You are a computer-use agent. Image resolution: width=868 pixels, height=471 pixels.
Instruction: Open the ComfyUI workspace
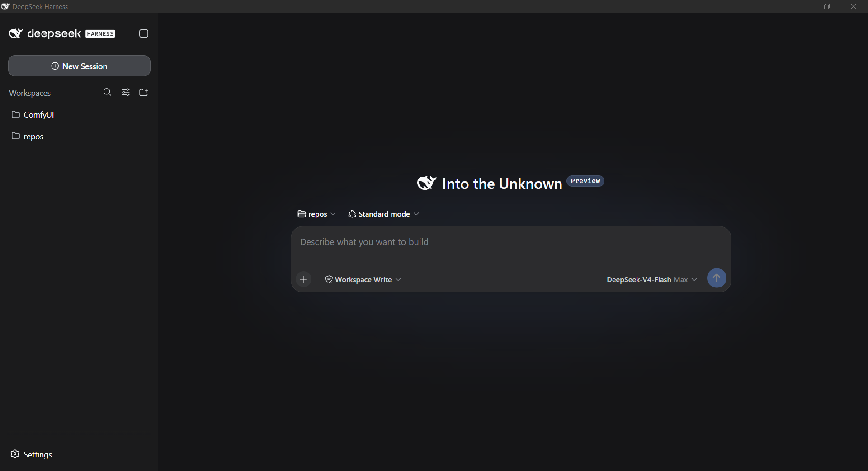pyautogui.click(x=79, y=114)
